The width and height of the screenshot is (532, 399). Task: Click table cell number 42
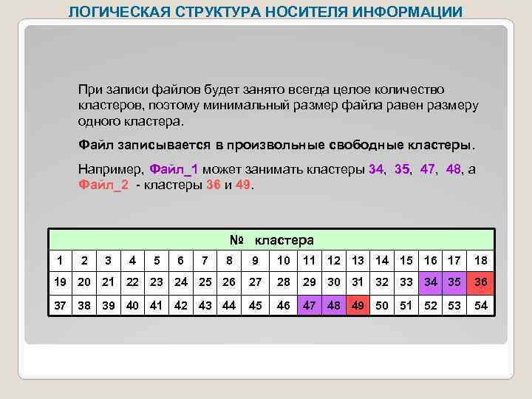(x=180, y=305)
